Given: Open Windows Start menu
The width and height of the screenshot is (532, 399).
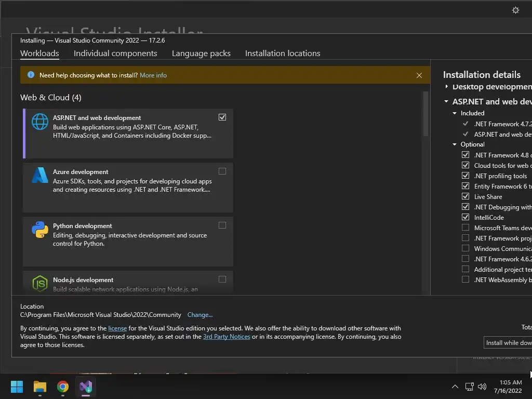Looking at the screenshot, I should pyautogui.click(x=17, y=387).
